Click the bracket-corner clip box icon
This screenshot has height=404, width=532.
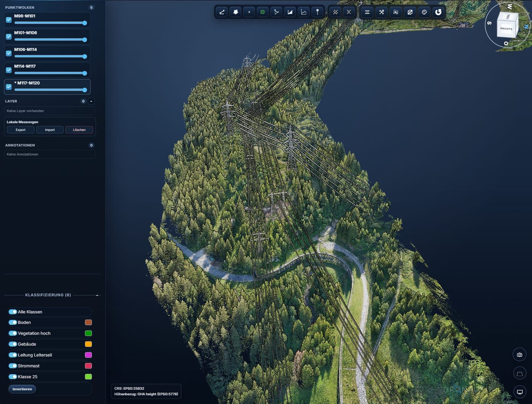point(348,12)
